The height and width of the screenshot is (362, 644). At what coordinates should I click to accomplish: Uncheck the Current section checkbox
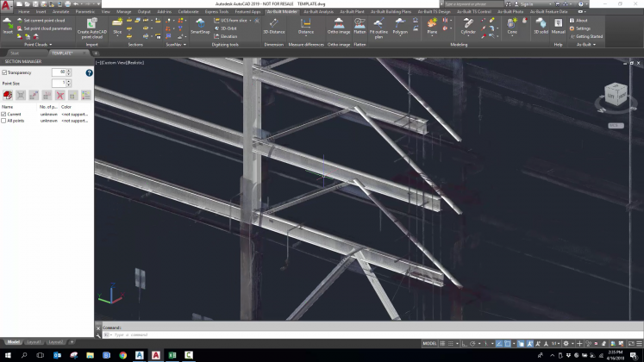tap(4, 114)
